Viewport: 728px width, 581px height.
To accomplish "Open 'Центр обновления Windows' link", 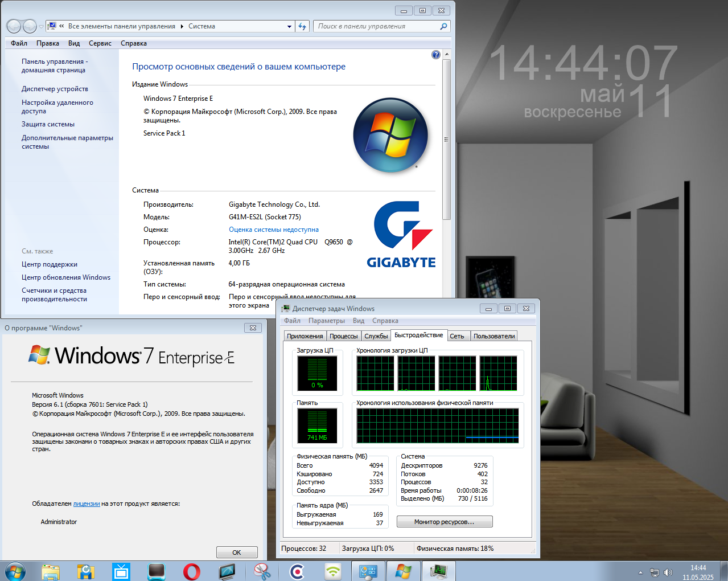I will (66, 277).
